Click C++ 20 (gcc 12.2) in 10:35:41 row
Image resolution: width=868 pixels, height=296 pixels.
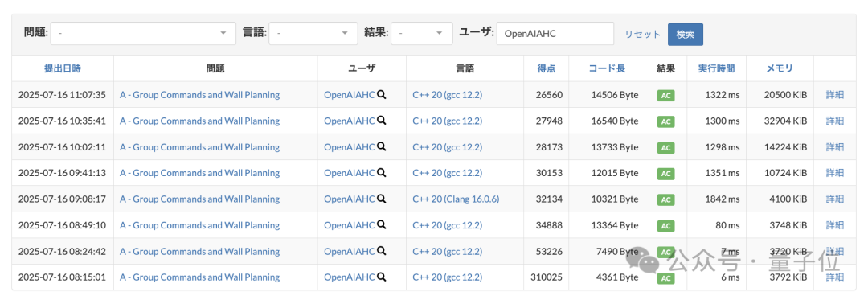(x=448, y=121)
